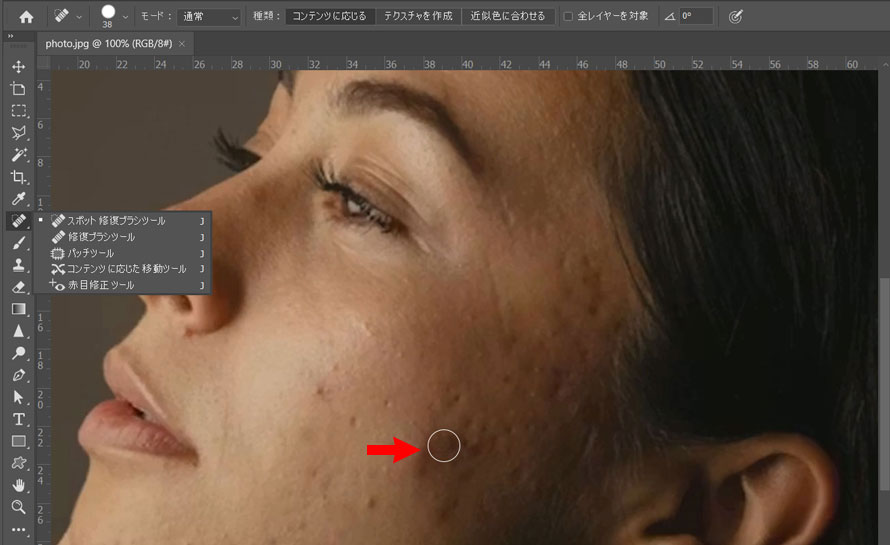
Task: Select the Spot Healing Brush in toolbar
Action: 18,220
